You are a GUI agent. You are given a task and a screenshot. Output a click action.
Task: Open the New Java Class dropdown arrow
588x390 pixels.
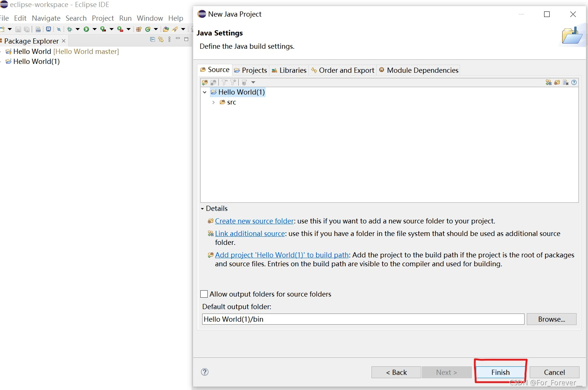pos(156,29)
